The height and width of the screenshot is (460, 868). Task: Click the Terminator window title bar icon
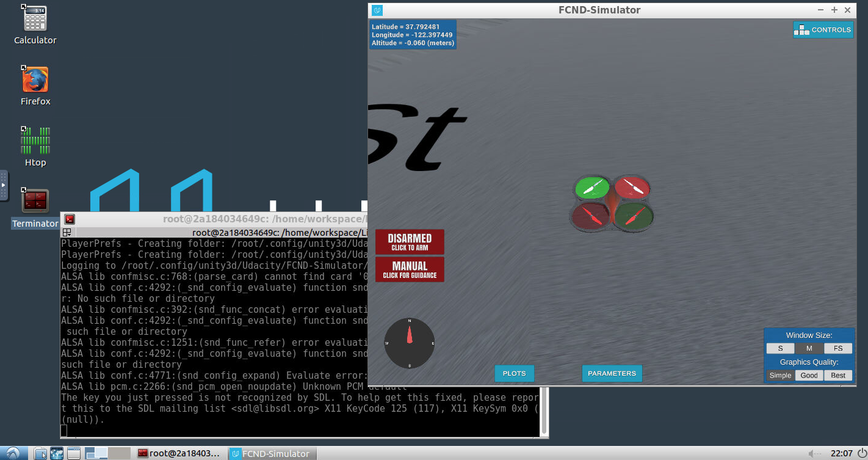(70, 219)
